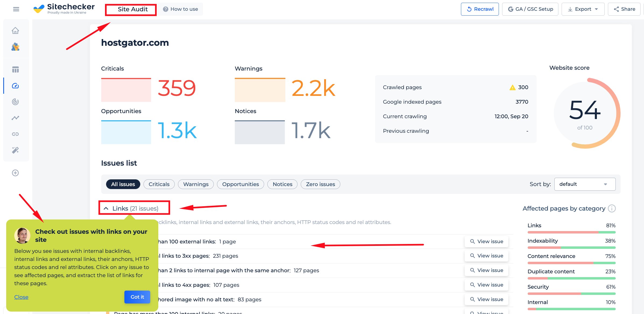644x314 pixels.
Task: Click the magnifier icon on 3xx pages View issue
Action: [472, 256]
